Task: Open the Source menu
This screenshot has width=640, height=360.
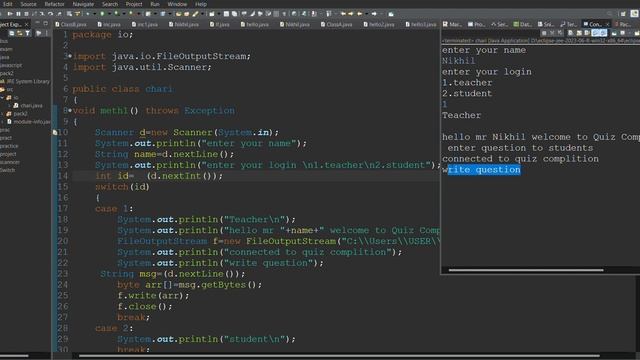Action: tap(28, 4)
